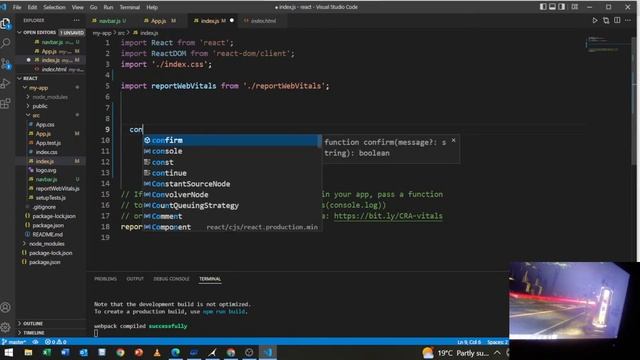Open Word from taskbar
The width and height of the screenshot is (640, 360).
pos(65,353)
